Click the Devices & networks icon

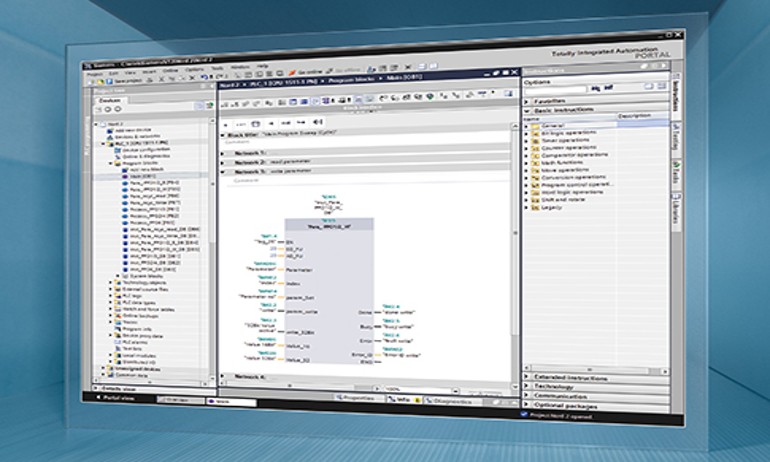click(x=109, y=137)
